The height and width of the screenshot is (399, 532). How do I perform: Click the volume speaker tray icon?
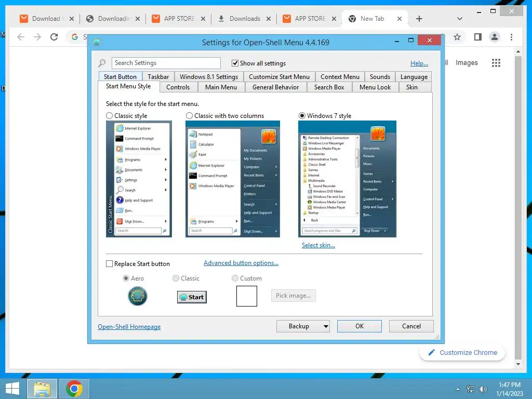[x=483, y=389]
